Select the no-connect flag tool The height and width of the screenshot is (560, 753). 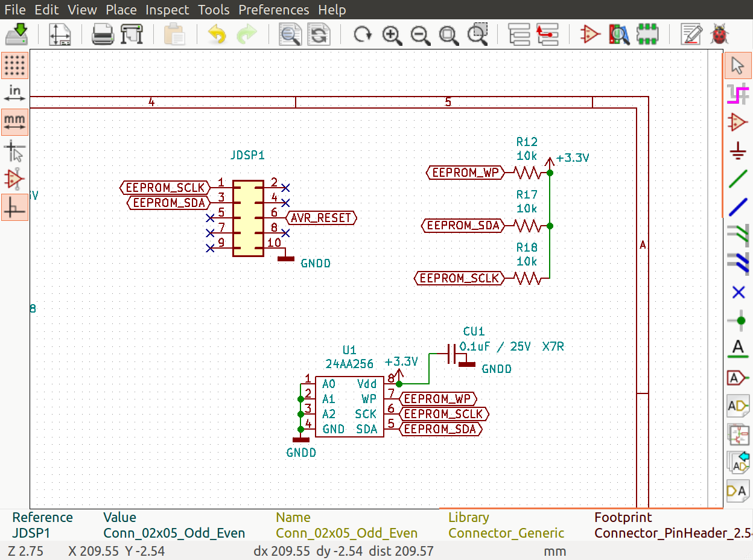click(737, 293)
